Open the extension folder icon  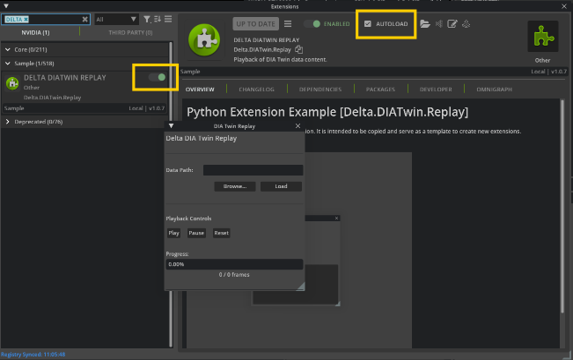click(x=425, y=24)
